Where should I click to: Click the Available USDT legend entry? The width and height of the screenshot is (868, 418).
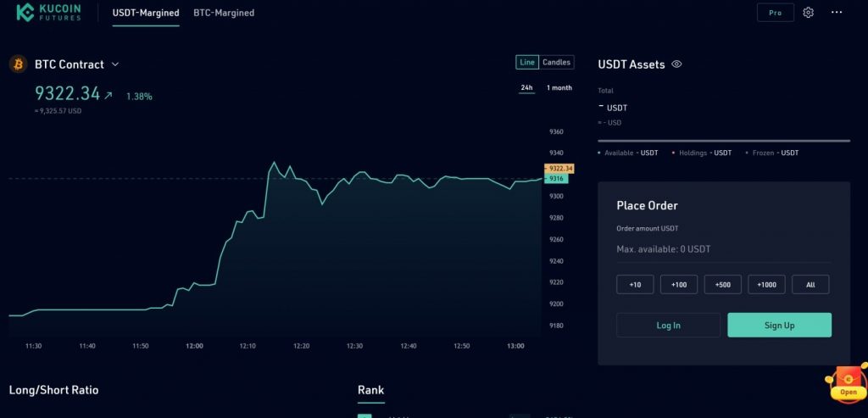tap(628, 153)
